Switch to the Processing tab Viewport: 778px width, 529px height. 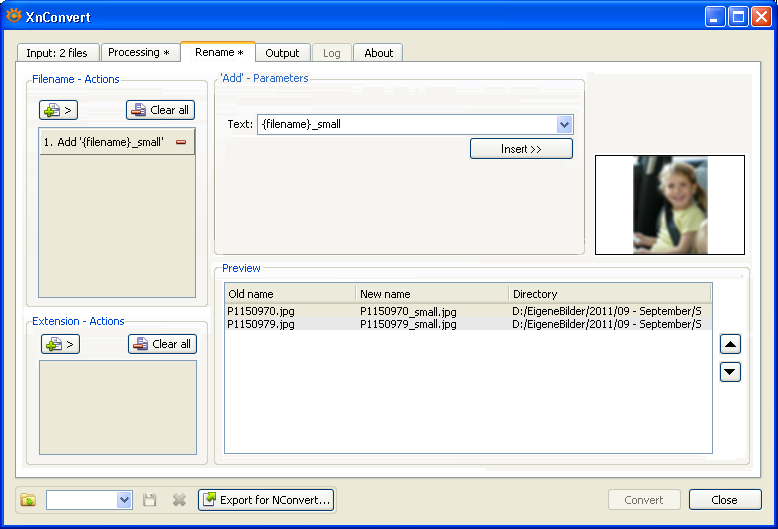(x=139, y=53)
